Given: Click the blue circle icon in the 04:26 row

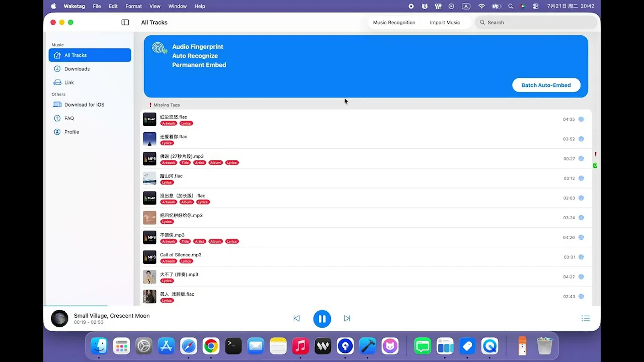Looking at the screenshot, I should [x=581, y=237].
